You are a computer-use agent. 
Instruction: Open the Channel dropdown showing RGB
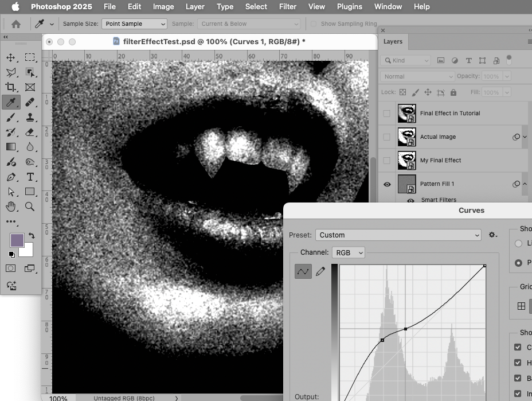[348, 252]
